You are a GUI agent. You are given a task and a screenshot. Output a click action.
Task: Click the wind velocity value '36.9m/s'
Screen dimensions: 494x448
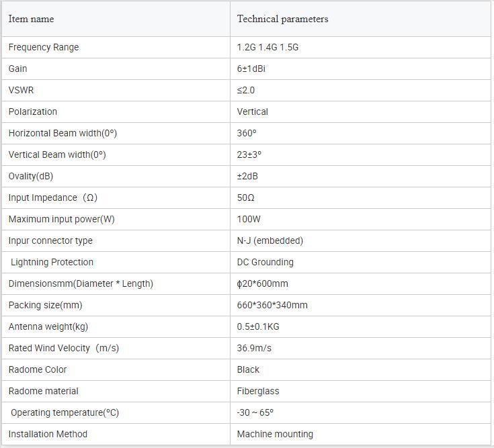254,348
